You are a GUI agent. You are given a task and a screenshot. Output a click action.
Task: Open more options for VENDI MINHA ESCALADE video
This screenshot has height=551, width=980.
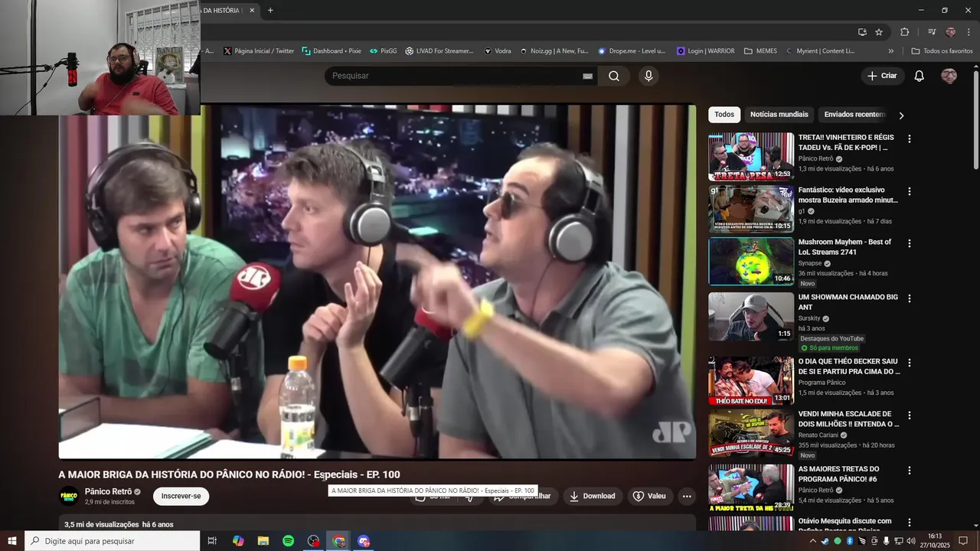910,415
